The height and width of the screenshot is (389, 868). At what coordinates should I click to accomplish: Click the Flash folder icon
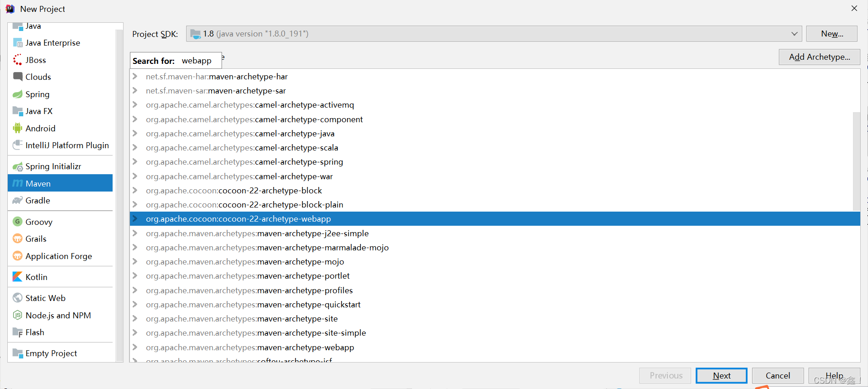18,332
